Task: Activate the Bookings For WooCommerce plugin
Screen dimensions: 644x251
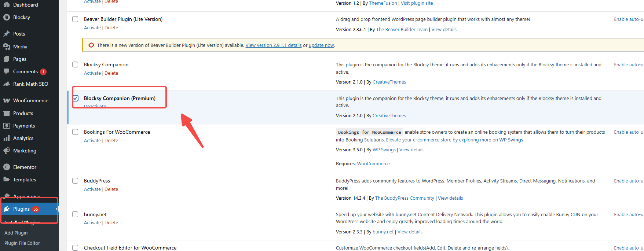Action: click(x=92, y=141)
